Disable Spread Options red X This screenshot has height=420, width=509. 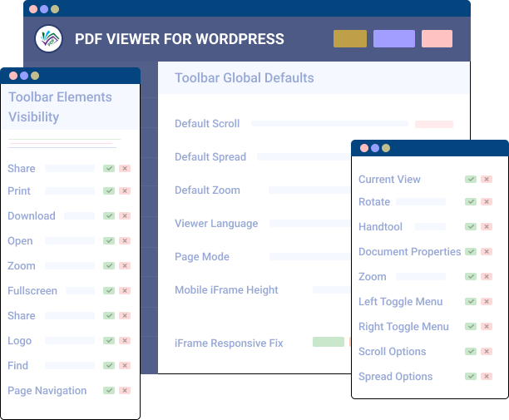coord(487,377)
